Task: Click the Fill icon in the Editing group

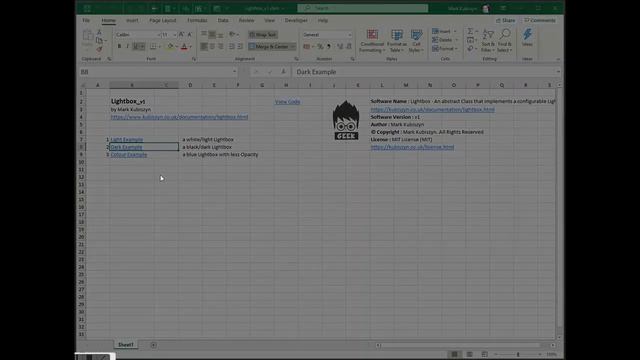Action: (x=470, y=40)
